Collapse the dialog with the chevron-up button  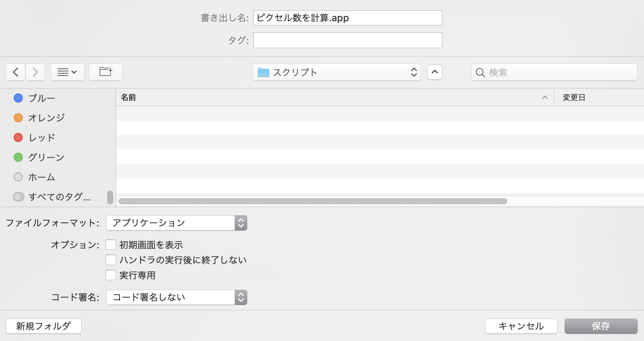pyautogui.click(x=435, y=72)
